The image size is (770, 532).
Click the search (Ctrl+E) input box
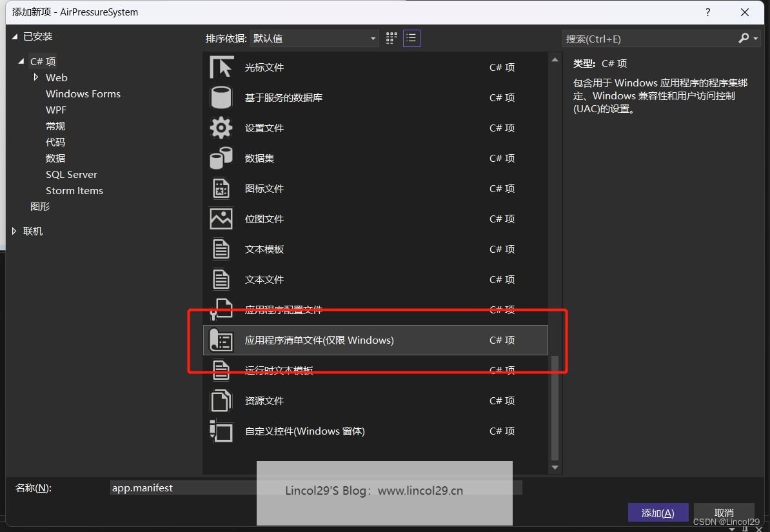pyautogui.click(x=648, y=39)
